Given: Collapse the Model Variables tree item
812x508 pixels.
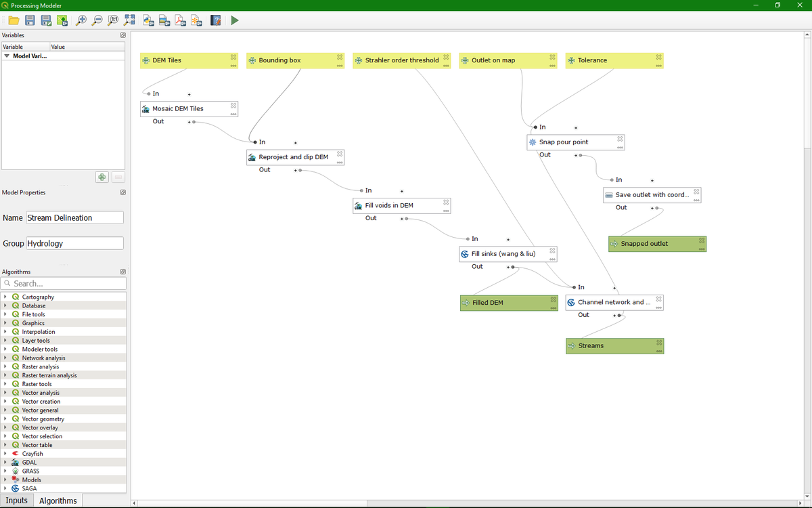Looking at the screenshot, I should pyautogui.click(x=6, y=57).
